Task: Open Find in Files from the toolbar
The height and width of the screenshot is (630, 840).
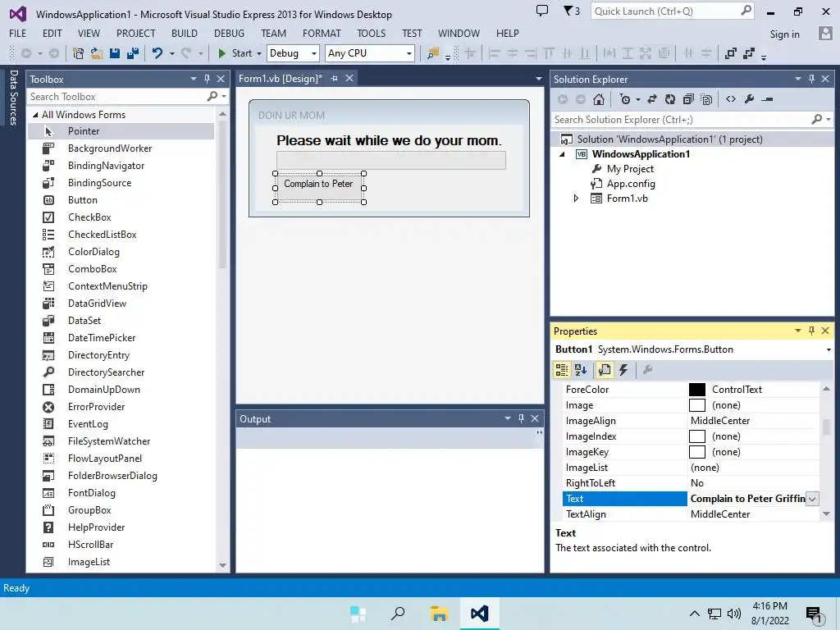Action: (x=433, y=53)
